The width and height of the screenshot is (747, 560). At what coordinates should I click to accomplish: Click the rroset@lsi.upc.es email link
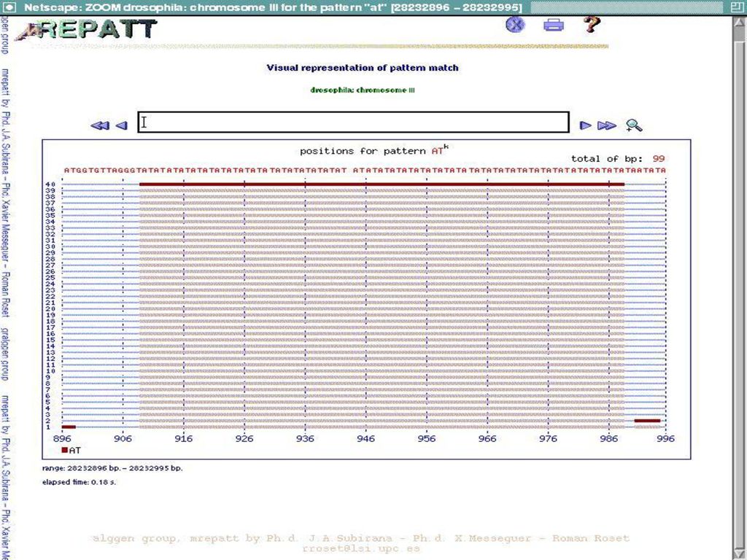[x=360, y=548]
